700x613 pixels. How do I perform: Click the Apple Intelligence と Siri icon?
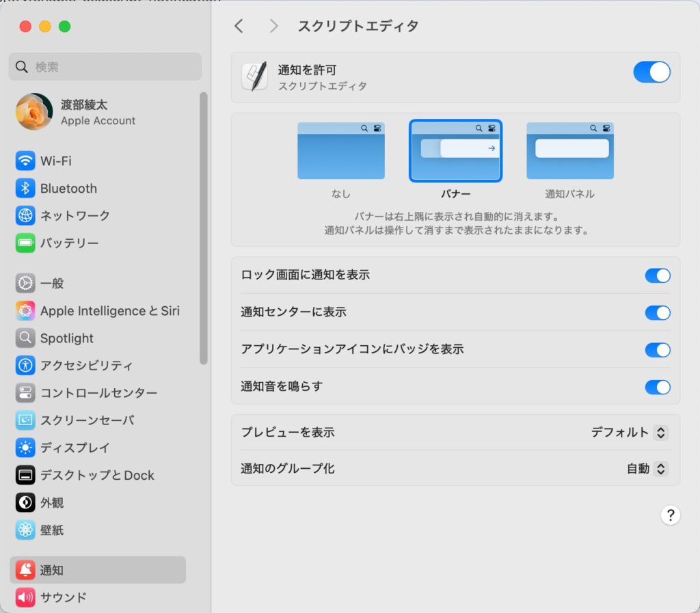click(25, 311)
